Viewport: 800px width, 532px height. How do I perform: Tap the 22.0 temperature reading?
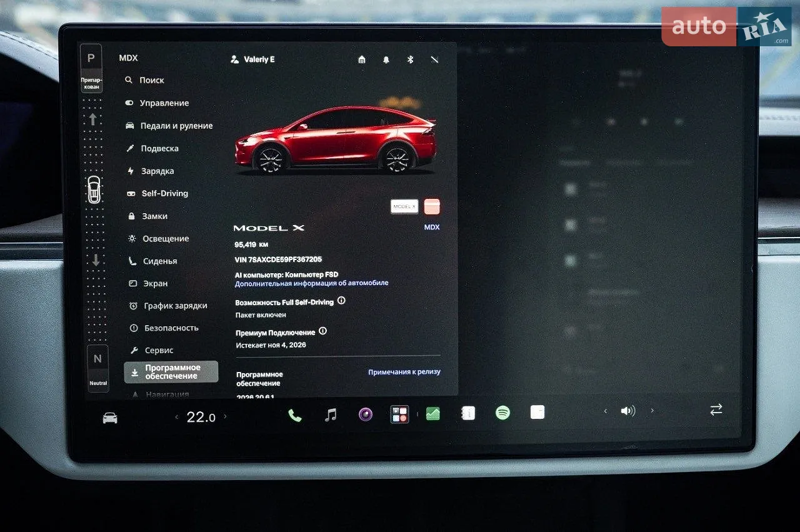tap(201, 417)
